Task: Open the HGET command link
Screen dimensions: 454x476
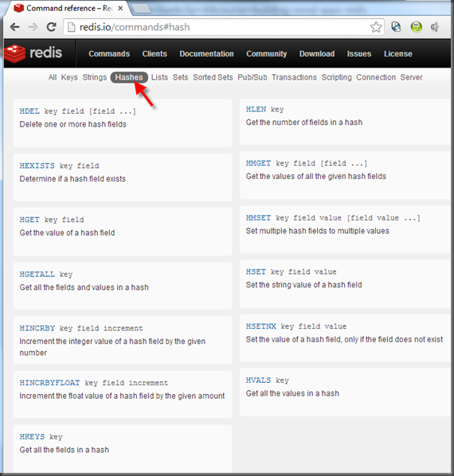Action: click(x=29, y=220)
